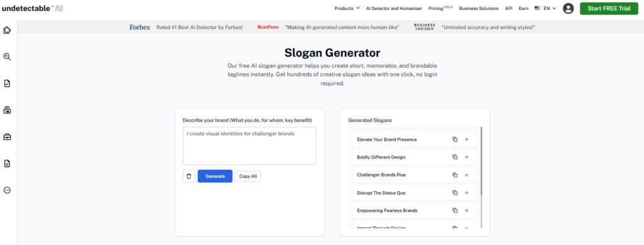
Task: Click the Slogan Generator heading
Action: [x=332, y=53]
